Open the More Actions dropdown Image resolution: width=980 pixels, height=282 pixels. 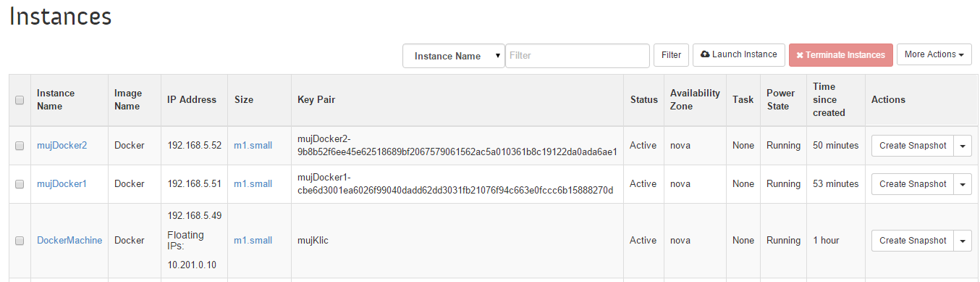[934, 54]
